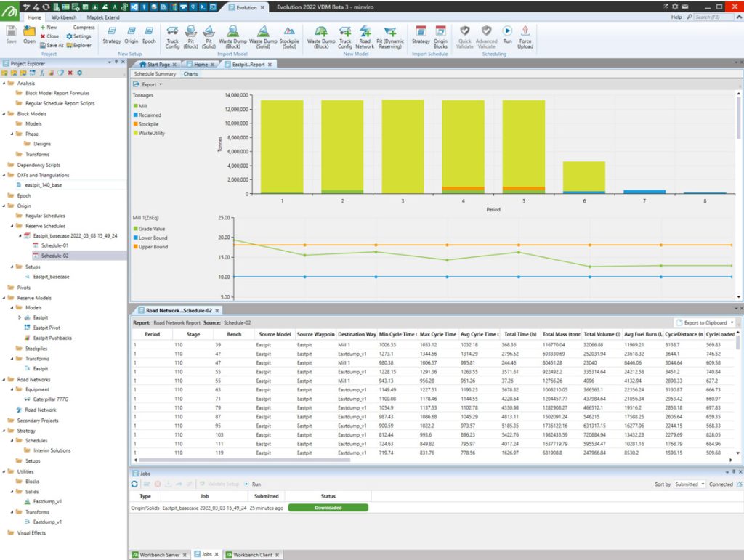Click the road network table horizontal scrollbar

pyautogui.click(x=244, y=460)
